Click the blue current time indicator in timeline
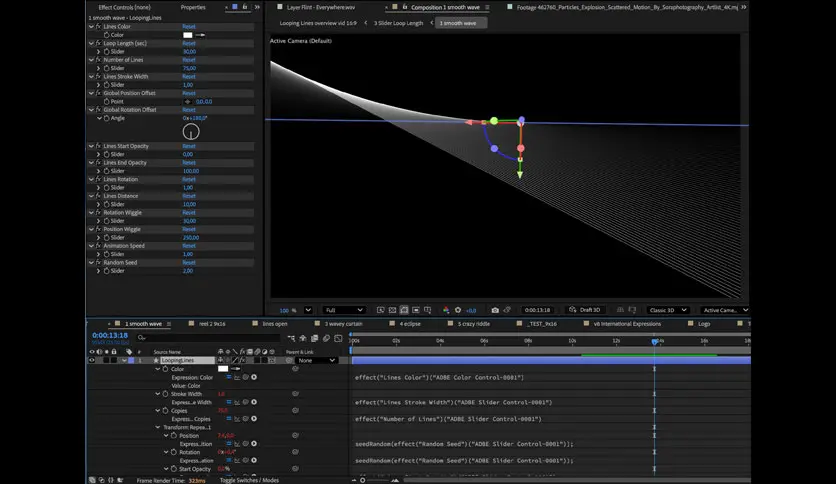836x484 pixels. click(x=654, y=341)
